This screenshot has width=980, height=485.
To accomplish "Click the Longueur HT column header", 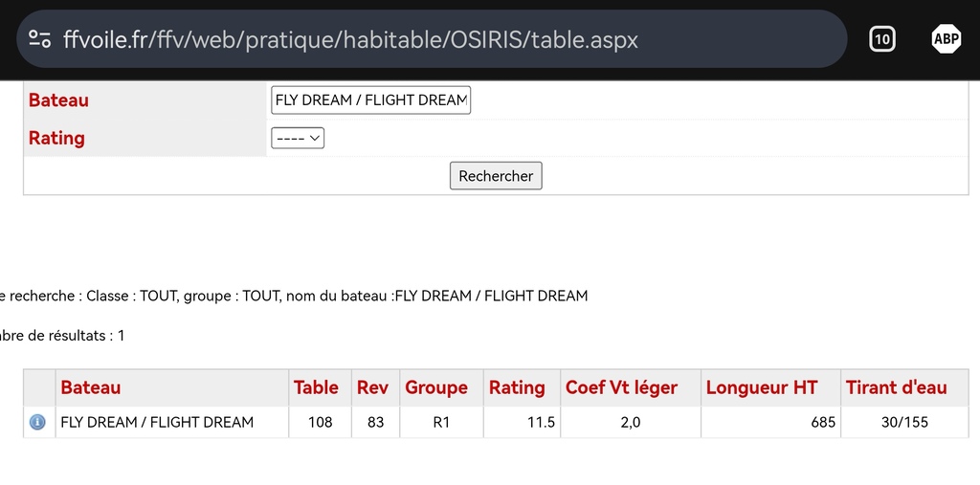I will (x=762, y=387).
